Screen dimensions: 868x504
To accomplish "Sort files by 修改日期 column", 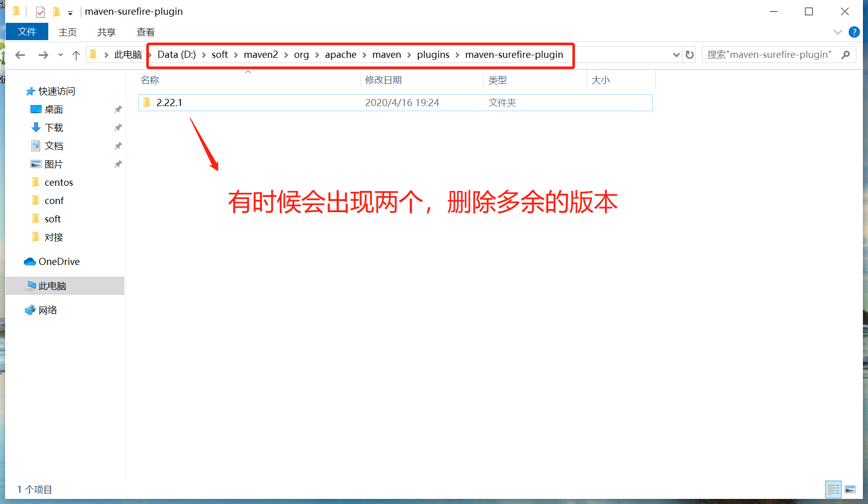I will coord(383,80).
